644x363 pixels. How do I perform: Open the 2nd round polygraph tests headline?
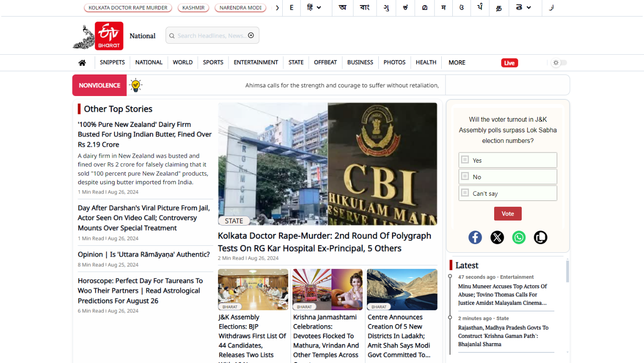pos(325,242)
